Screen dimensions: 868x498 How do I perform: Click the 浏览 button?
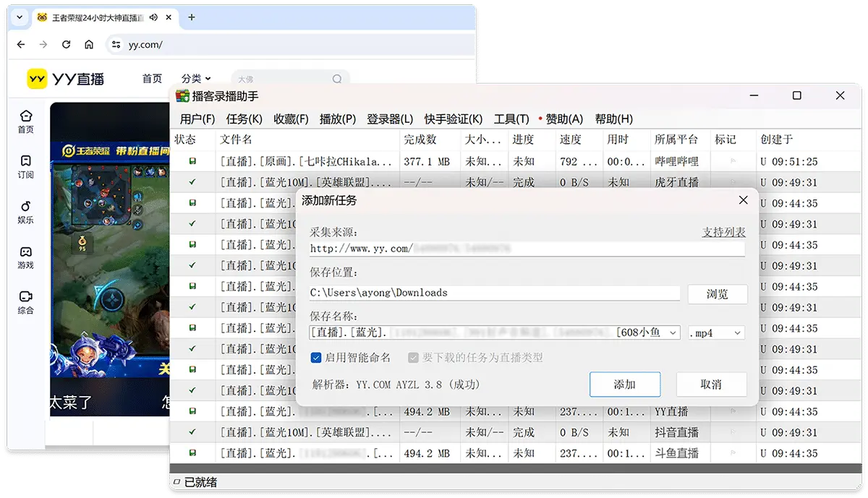[x=717, y=294]
